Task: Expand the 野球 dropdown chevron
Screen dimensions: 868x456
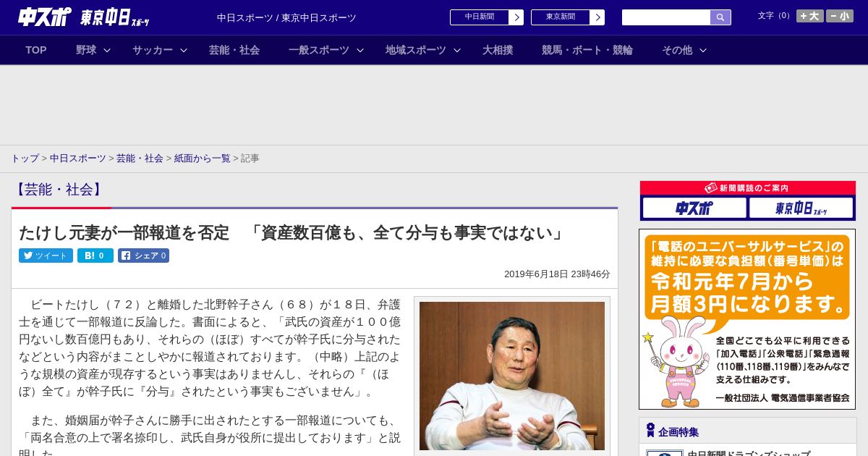Action: click(x=107, y=50)
